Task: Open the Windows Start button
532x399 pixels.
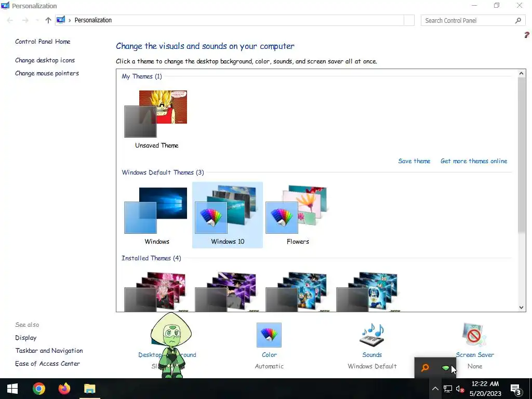Action: click(12, 389)
